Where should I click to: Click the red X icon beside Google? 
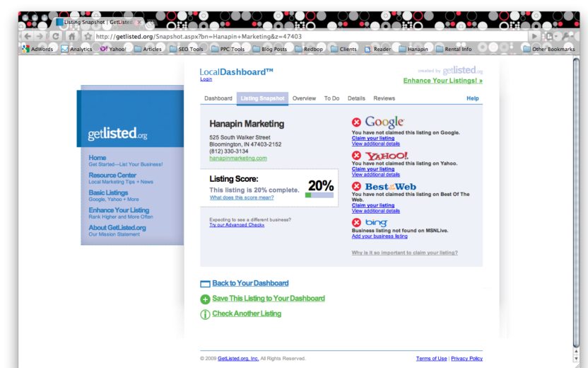click(x=356, y=122)
